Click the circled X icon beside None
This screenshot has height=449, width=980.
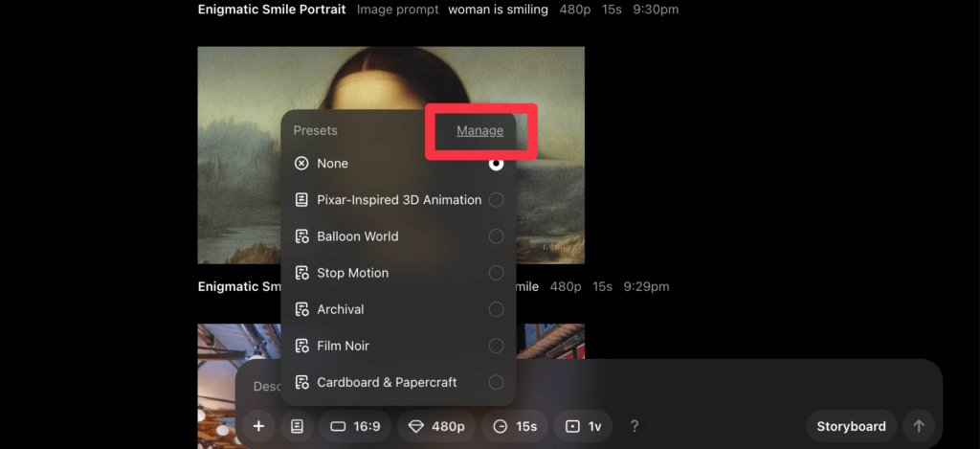301,164
